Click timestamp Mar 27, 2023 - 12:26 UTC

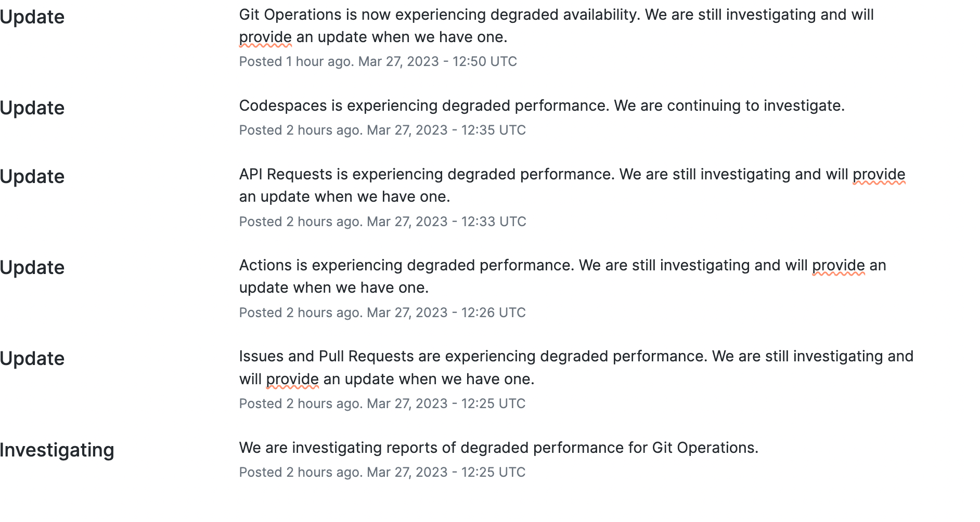[446, 312]
